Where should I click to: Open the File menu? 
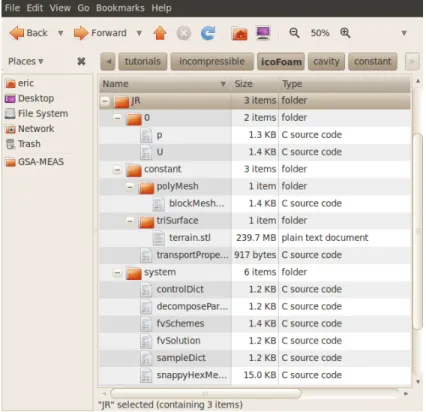(x=12, y=8)
